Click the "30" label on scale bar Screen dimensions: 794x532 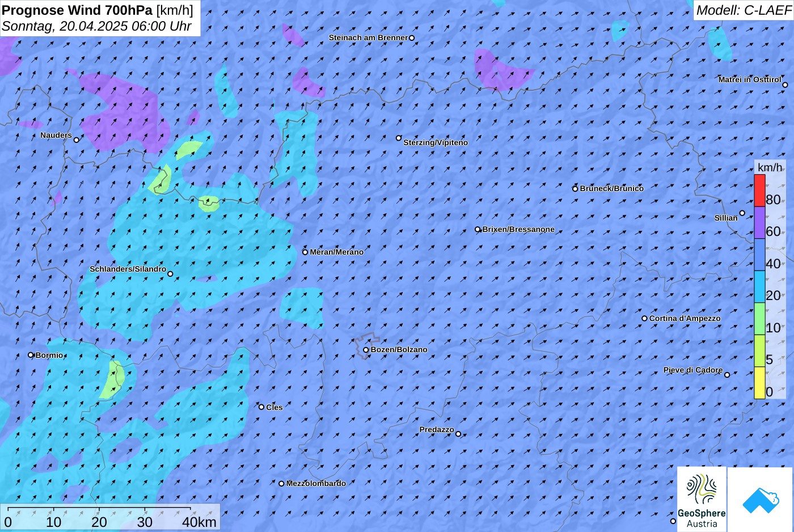(x=145, y=522)
